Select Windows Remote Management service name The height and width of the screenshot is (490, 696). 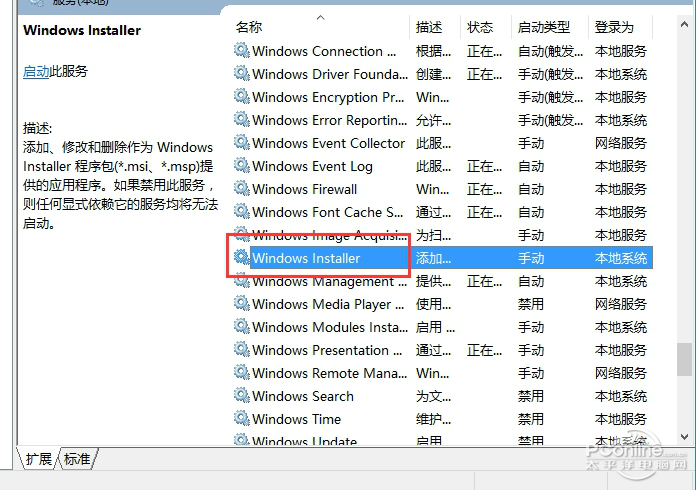tap(329, 373)
